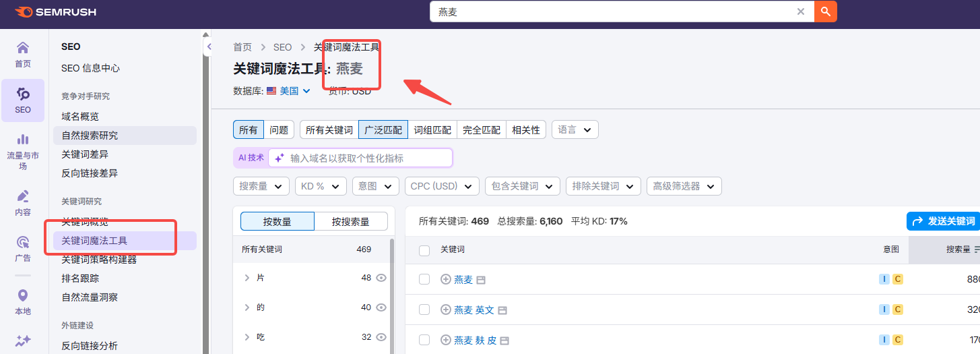
Task: Open 排名跟踪 in sidebar
Action: 80,278
